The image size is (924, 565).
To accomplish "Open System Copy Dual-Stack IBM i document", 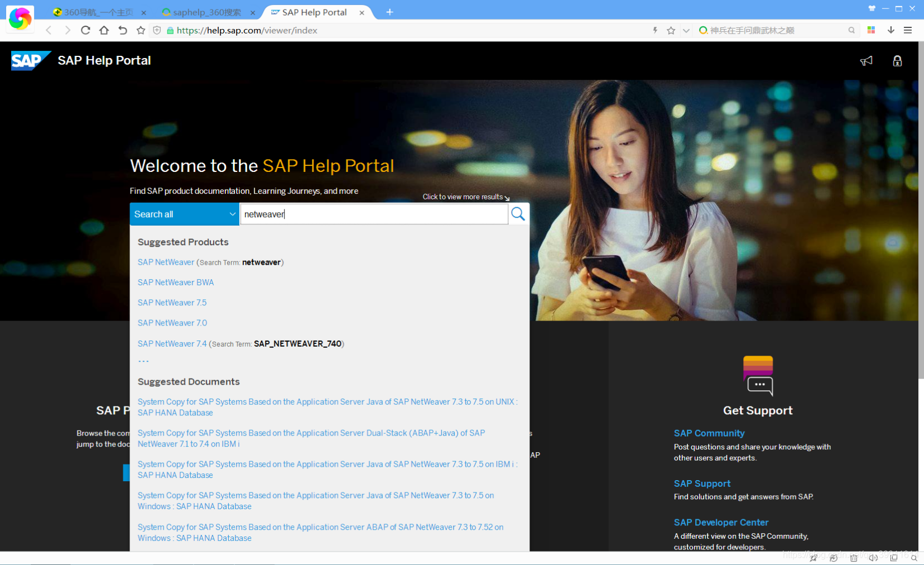I will [311, 438].
